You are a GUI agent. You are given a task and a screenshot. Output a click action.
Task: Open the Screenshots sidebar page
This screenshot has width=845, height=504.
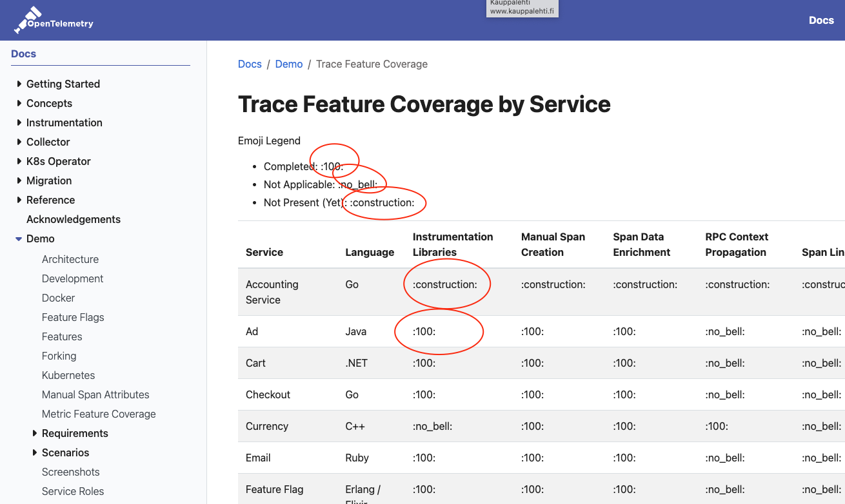[x=71, y=472]
